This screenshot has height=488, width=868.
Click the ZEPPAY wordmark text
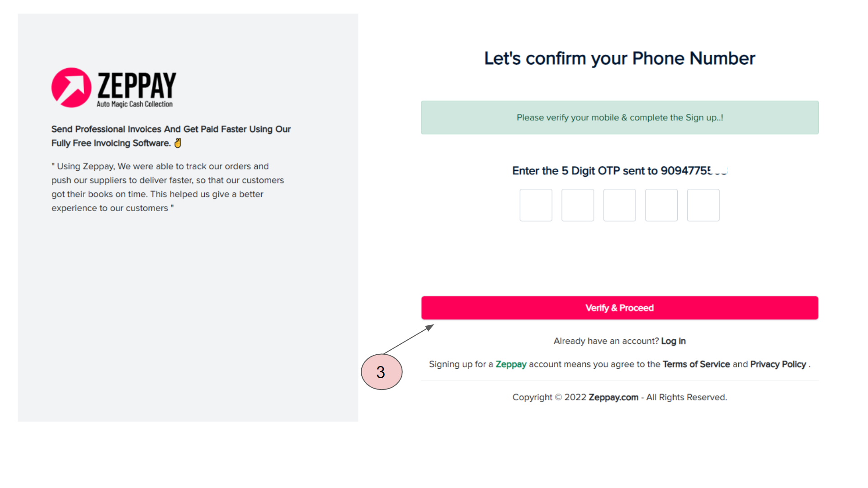pos(137,85)
